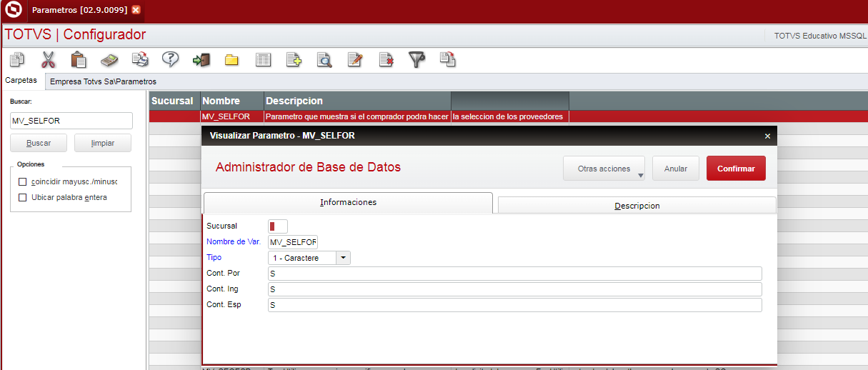
Task: Expand Otras acciones dropdown button
Action: [x=604, y=169]
